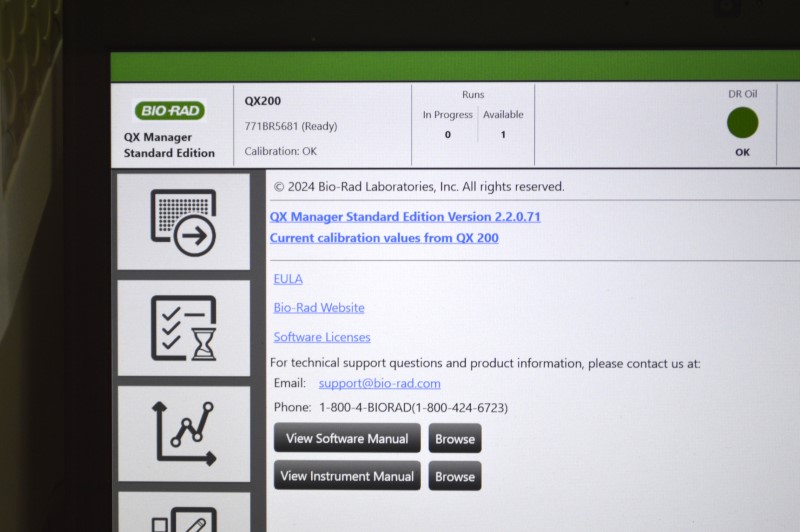Visit the Bio-Rad Website link
800x532 pixels.
319,308
